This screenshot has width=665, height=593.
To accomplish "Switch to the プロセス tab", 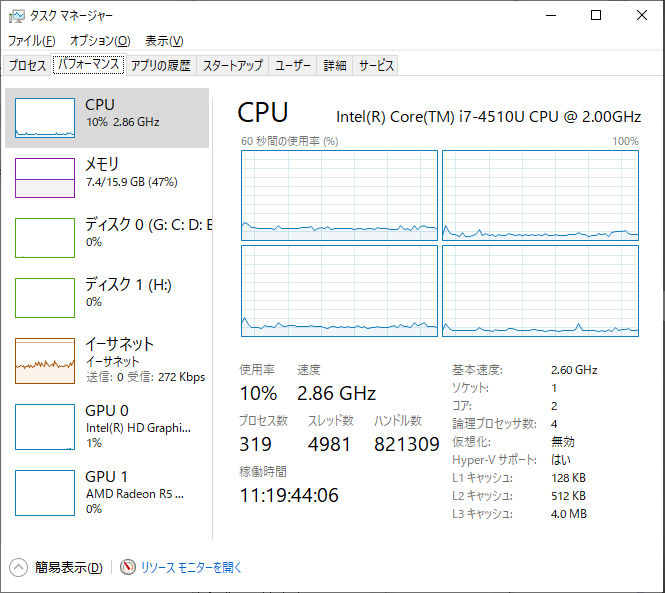I will (27, 65).
